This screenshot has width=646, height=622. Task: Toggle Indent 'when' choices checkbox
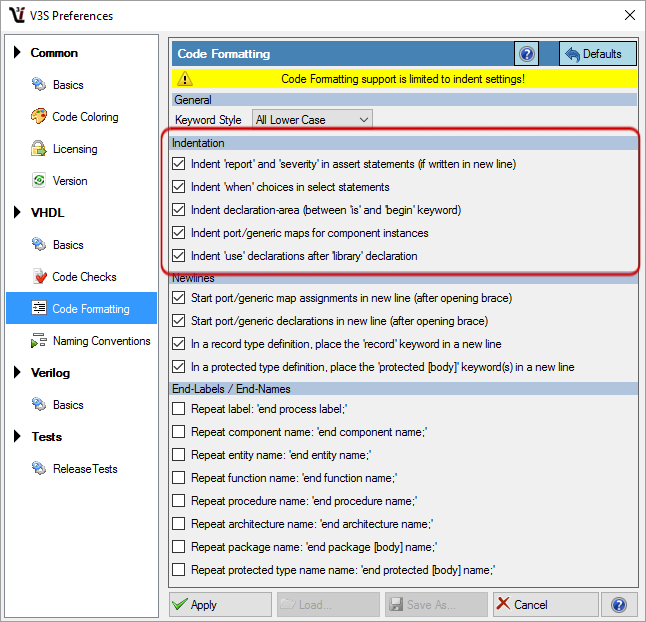pos(178,187)
